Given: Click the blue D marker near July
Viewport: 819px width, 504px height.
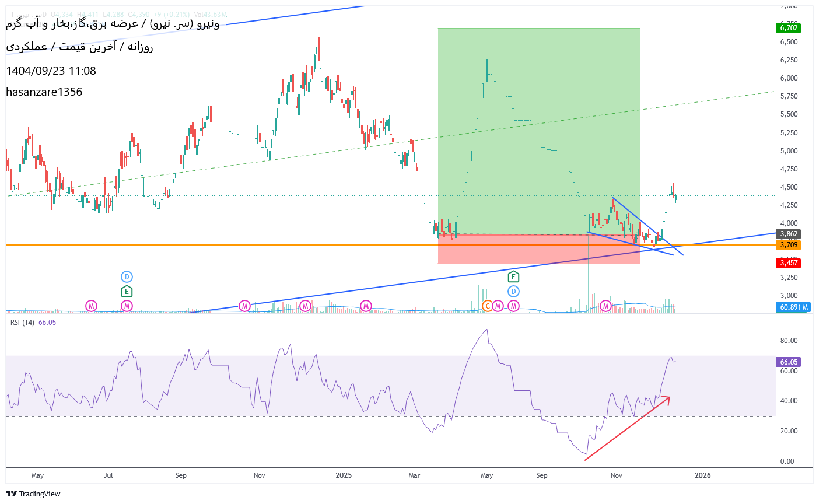Looking at the screenshot, I should click(127, 276).
